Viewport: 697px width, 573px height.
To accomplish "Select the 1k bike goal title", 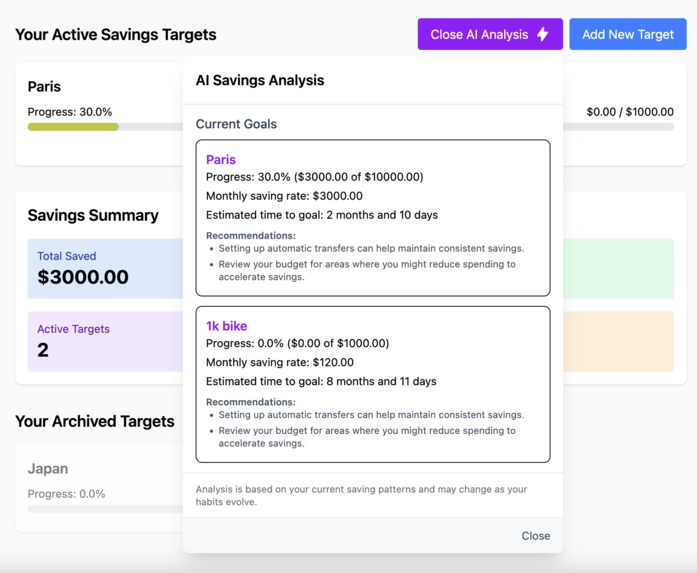I will [226, 326].
